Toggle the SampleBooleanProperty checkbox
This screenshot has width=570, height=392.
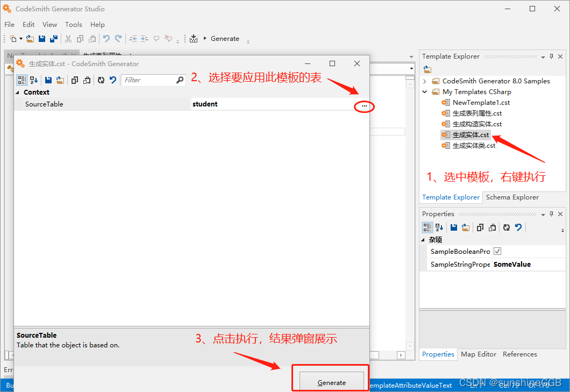coord(497,251)
